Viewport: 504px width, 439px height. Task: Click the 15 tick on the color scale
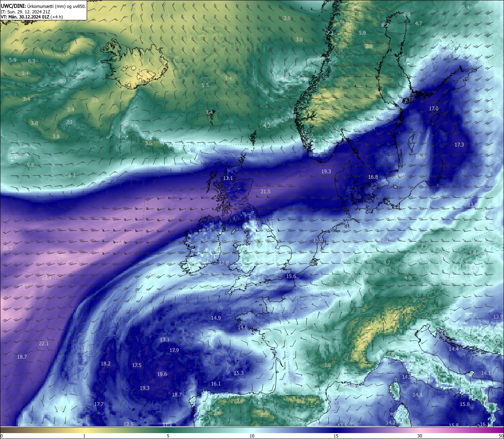click(336, 436)
